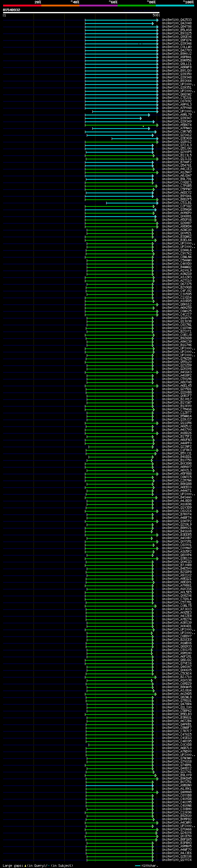Image resolution: width=197 pixels, height=868 pixels.
Task: Select hit label UniRef100_Q06881
Action: coord(177,216)
